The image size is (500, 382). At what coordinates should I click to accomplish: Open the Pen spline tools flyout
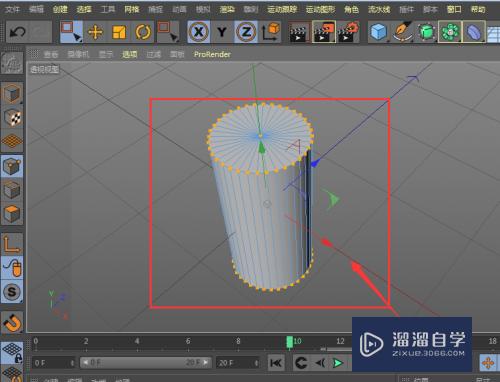pos(403,32)
